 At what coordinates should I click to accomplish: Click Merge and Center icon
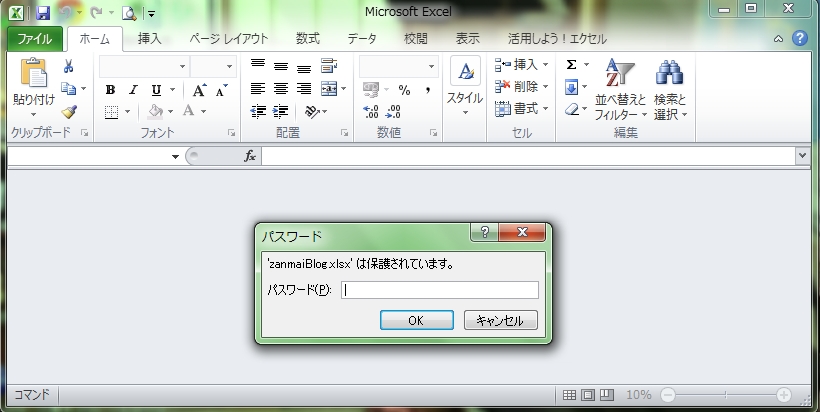pyautogui.click(x=329, y=89)
